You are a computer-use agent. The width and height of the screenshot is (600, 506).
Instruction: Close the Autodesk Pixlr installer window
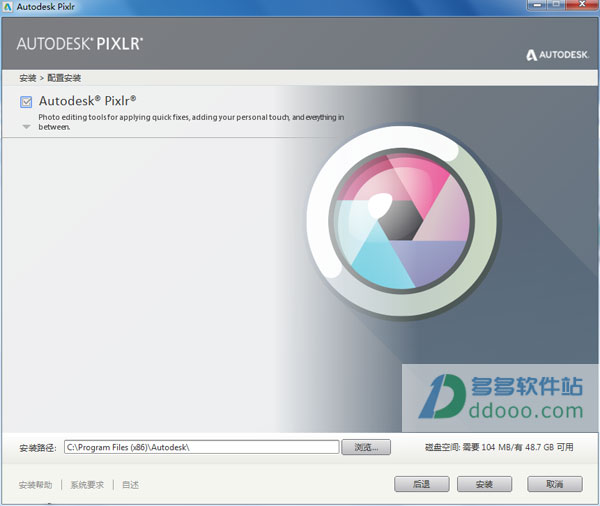pyautogui.click(x=582, y=5)
